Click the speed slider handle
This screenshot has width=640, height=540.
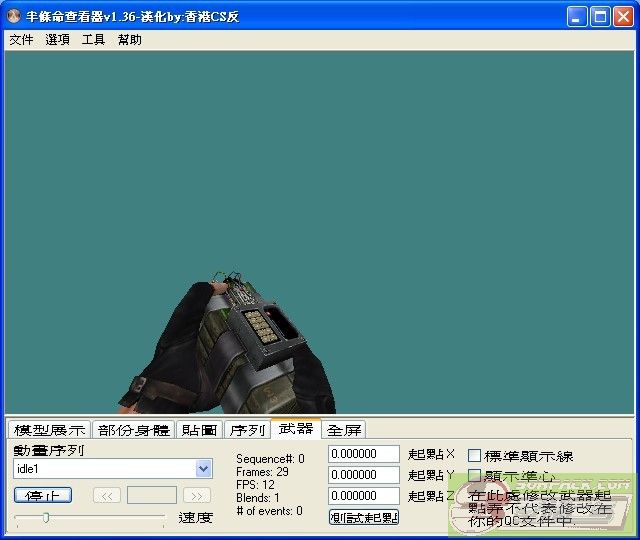pos(45,517)
